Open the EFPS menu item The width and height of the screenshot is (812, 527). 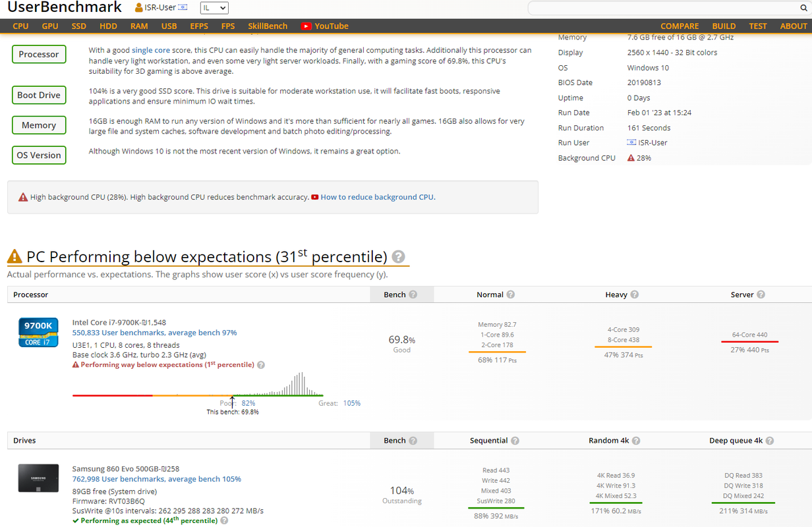click(199, 26)
